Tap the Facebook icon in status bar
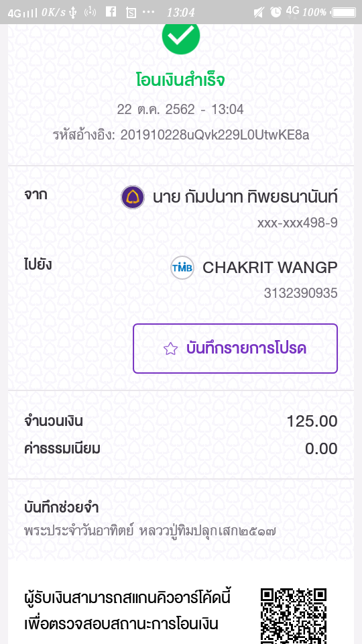Image resolution: width=362 pixels, height=644 pixels. pos(111,12)
